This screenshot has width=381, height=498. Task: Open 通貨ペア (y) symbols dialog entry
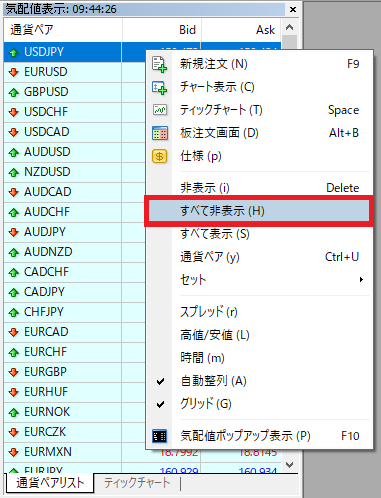click(259, 257)
